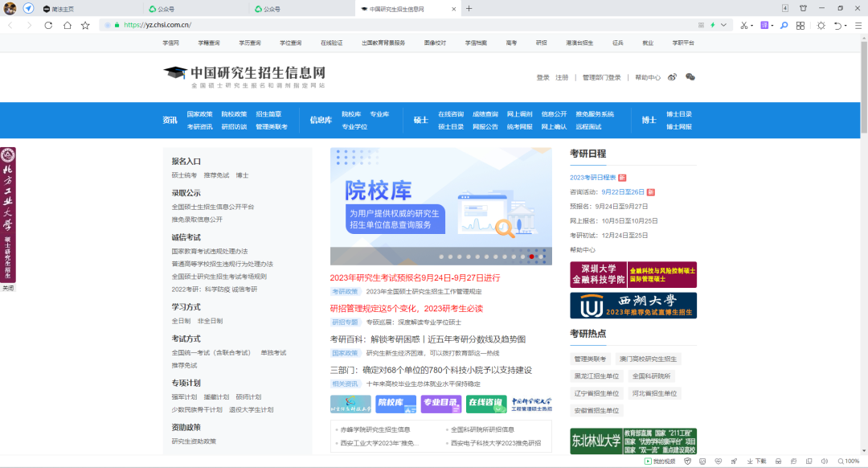The width and height of the screenshot is (868, 468).
Task: Open the 2023考研日程表 link
Action: [x=593, y=178]
